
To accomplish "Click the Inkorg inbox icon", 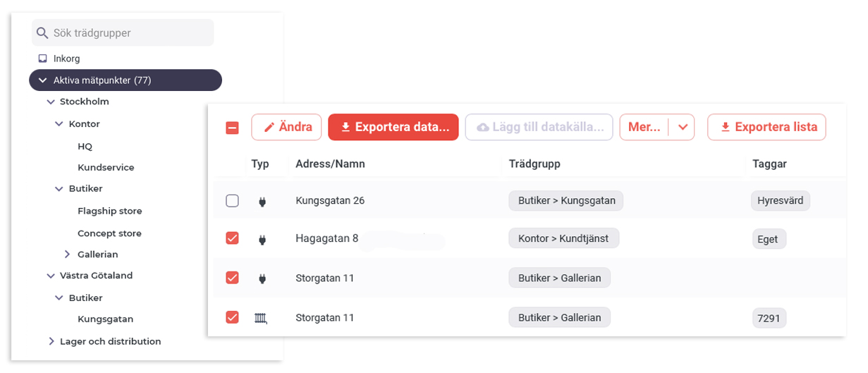I will (42, 59).
